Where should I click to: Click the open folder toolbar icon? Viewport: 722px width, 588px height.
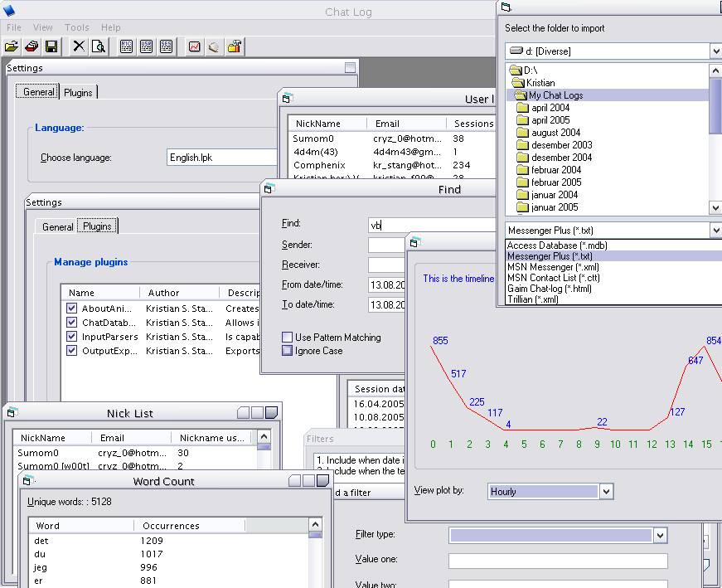coord(12,46)
